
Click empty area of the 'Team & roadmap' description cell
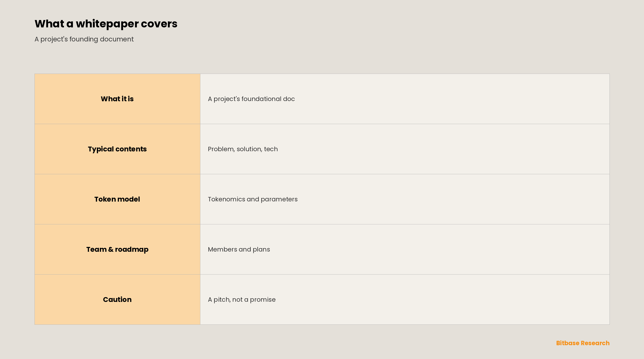(450, 249)
